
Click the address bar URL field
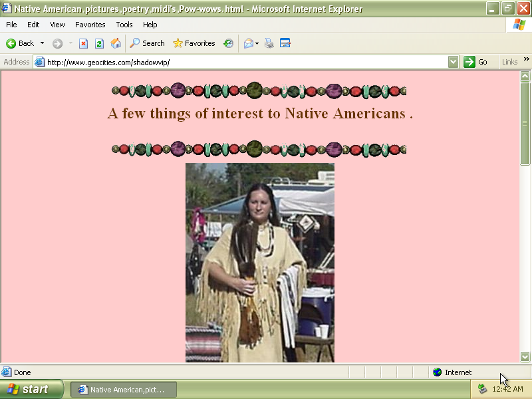click(x=246, y=62)
